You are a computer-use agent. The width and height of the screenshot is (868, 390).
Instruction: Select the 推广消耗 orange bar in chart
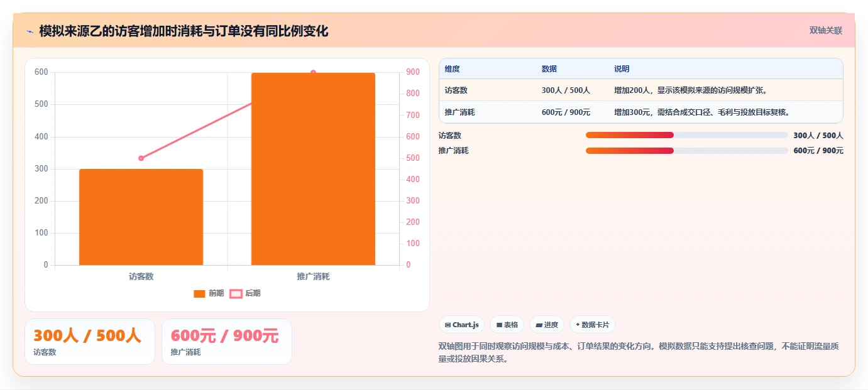[x=313, y=169]
